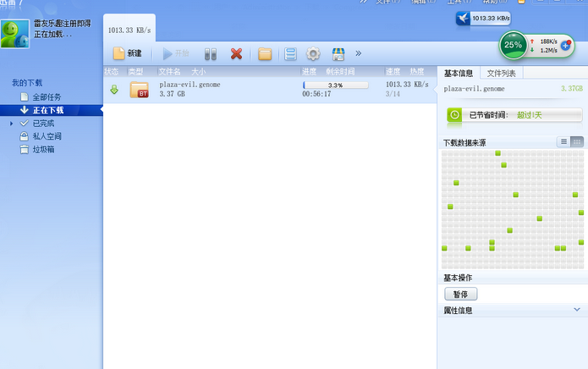Switch to the 文件列表 tab
Viewport: 588px width, 369px height.
point(502,73)
